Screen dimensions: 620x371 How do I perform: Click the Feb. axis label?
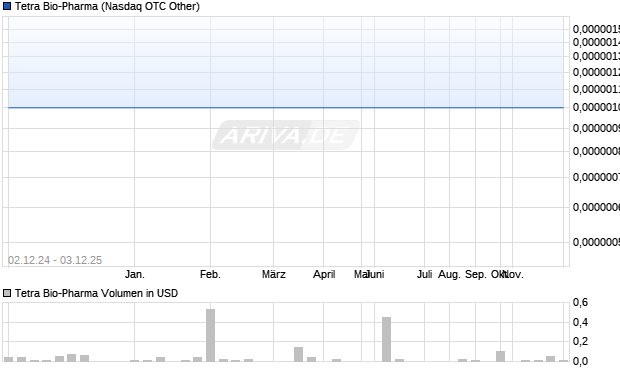[x=210, y=274]
